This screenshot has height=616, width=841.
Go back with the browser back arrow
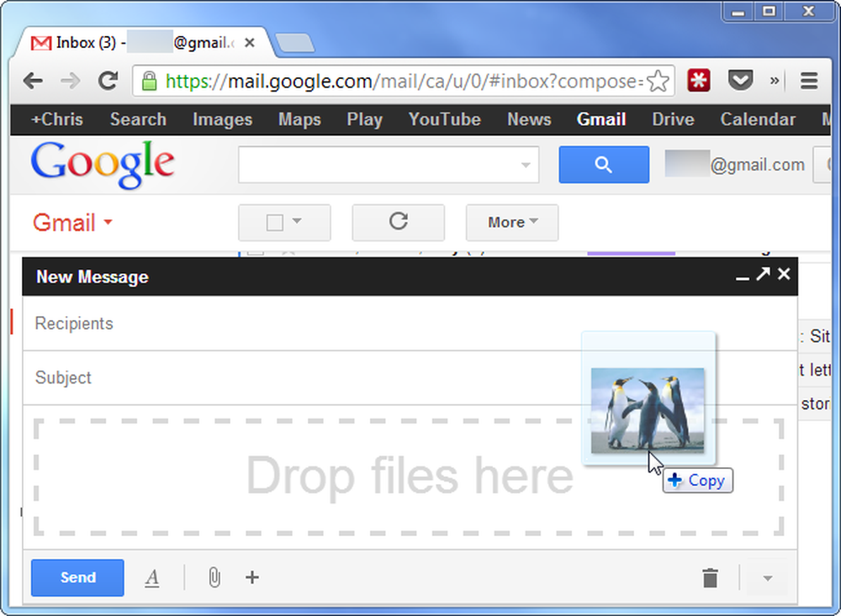tap(34, 82)
